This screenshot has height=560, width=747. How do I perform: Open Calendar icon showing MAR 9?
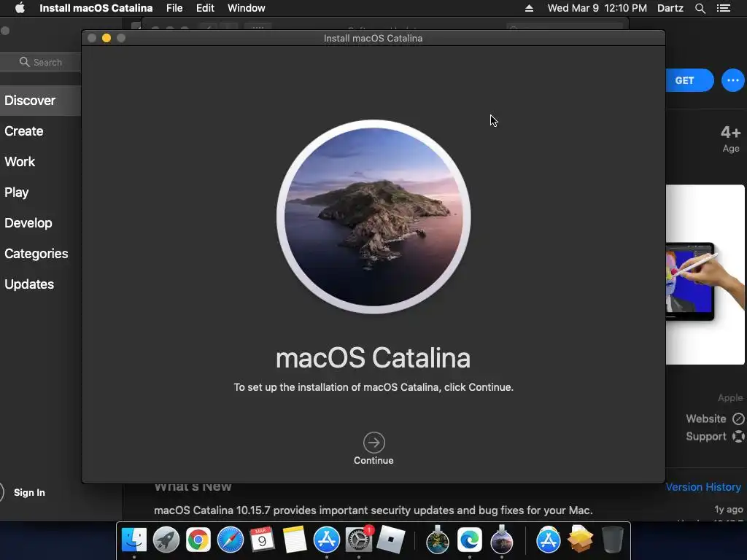click(x=262, y=540)
